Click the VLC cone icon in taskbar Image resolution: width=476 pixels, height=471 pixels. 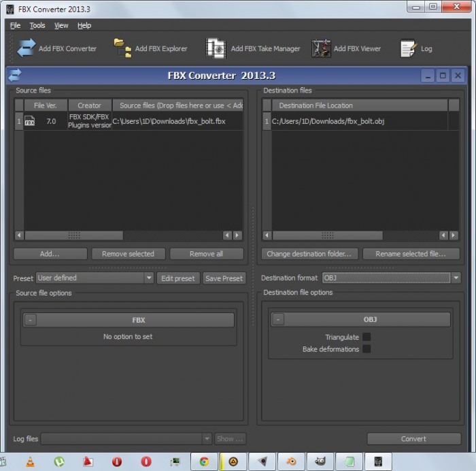[x=31, y=462]
